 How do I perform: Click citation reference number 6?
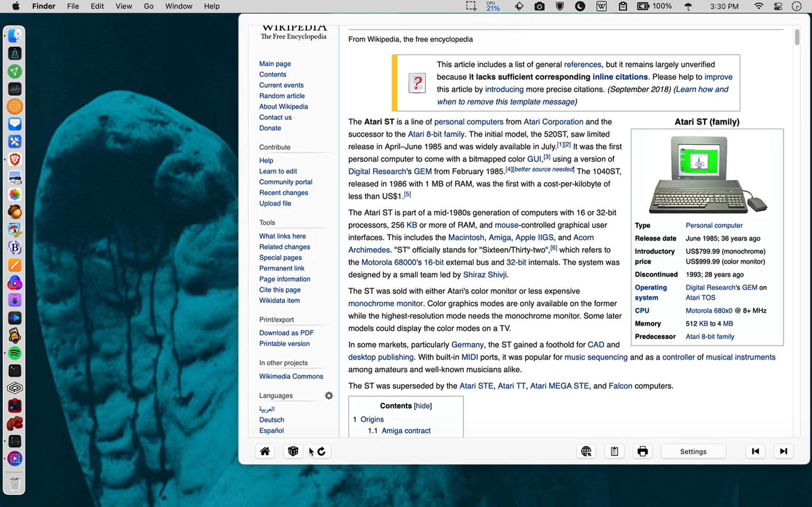[x=554, y=248]
